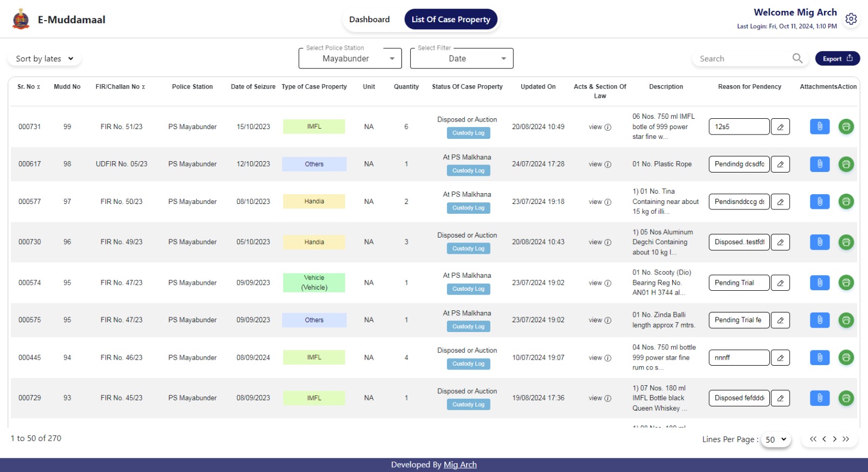The width and height of the screenshot is (868, 472).
Task: Click the Export button
Action: click(x=837, y=59)
